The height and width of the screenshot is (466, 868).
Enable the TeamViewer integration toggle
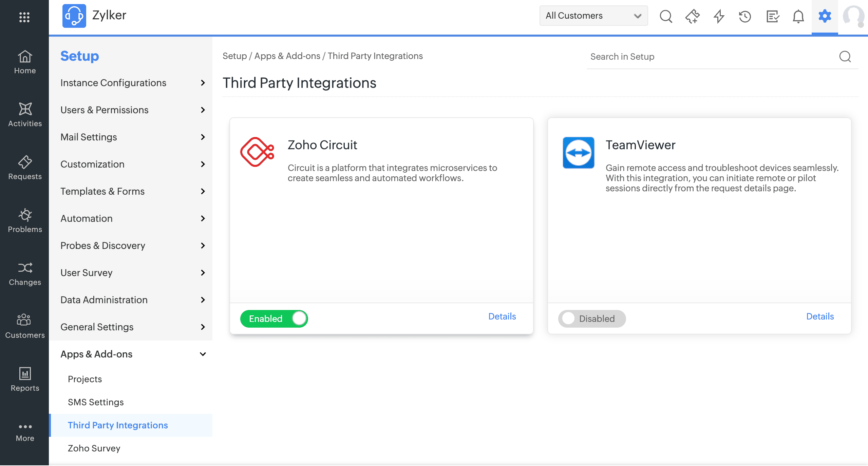[592, 318]
